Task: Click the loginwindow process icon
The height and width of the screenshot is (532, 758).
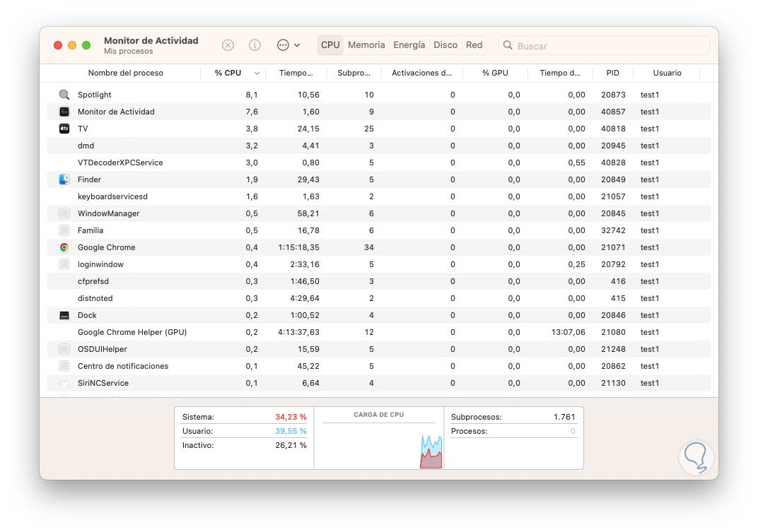Action: 64,264
